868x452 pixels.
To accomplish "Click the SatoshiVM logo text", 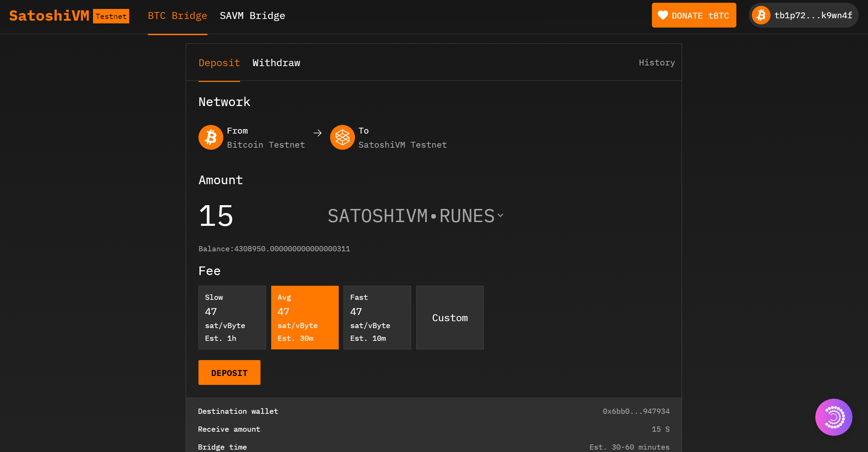I will pyautogui.click(x=49, y=16).
